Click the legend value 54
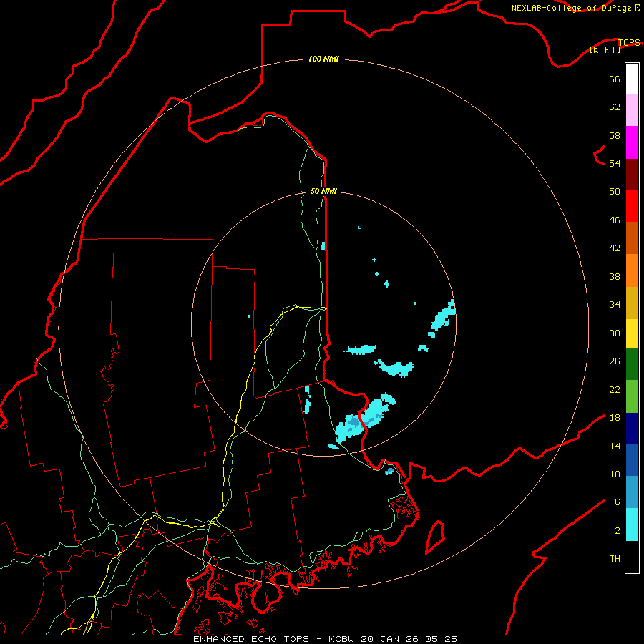 (x=615, y=163)
